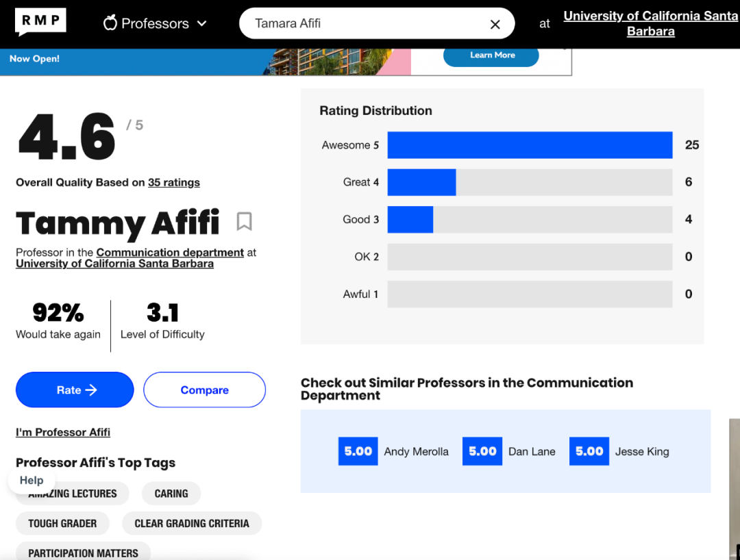Click the 3.1 Level of Difficulty stat
Viewport: 740px width, 560px height.
(162, 322)
